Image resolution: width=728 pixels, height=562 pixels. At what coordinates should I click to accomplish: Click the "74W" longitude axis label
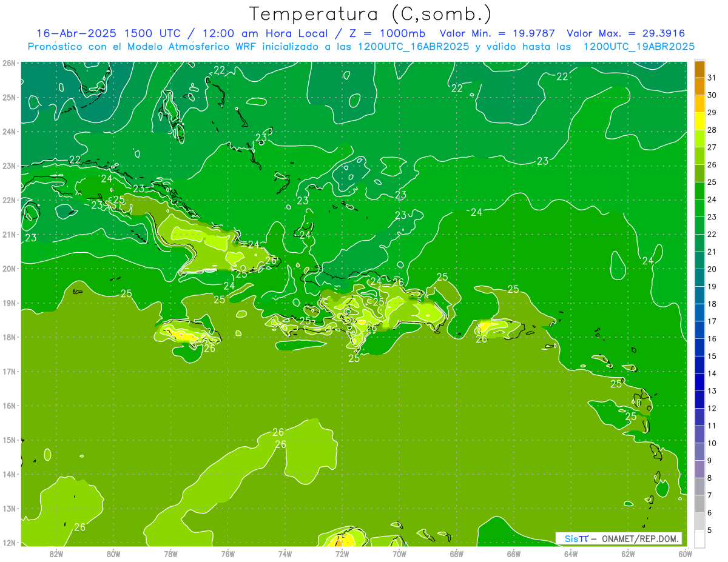pyautogui.click(x=285, y=553)
